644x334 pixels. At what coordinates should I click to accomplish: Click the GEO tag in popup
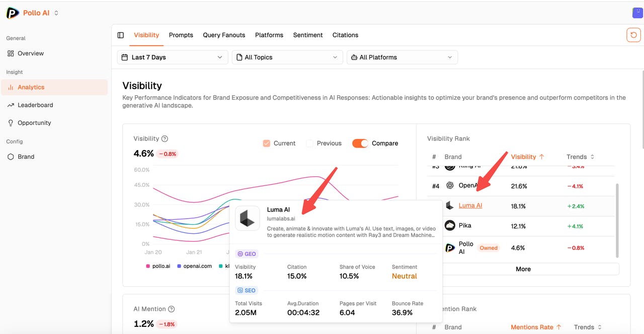pos(247,254)
